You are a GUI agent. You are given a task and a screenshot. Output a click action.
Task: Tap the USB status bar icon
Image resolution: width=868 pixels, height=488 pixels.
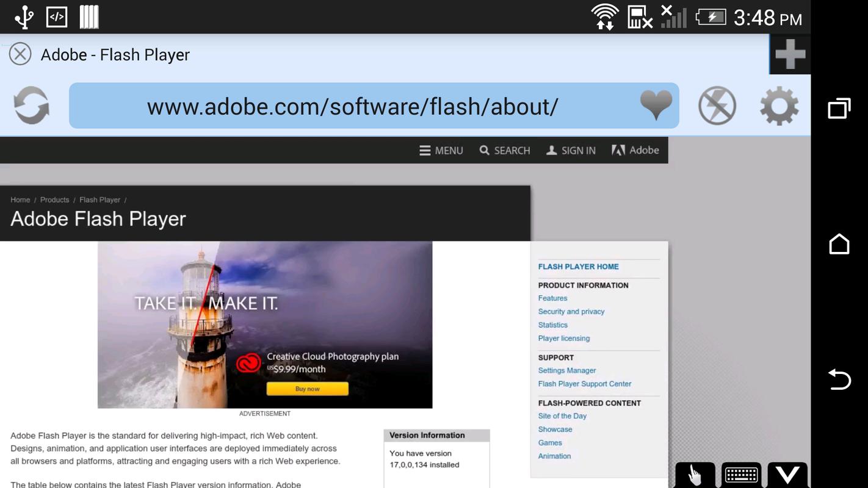pos(24,17)
